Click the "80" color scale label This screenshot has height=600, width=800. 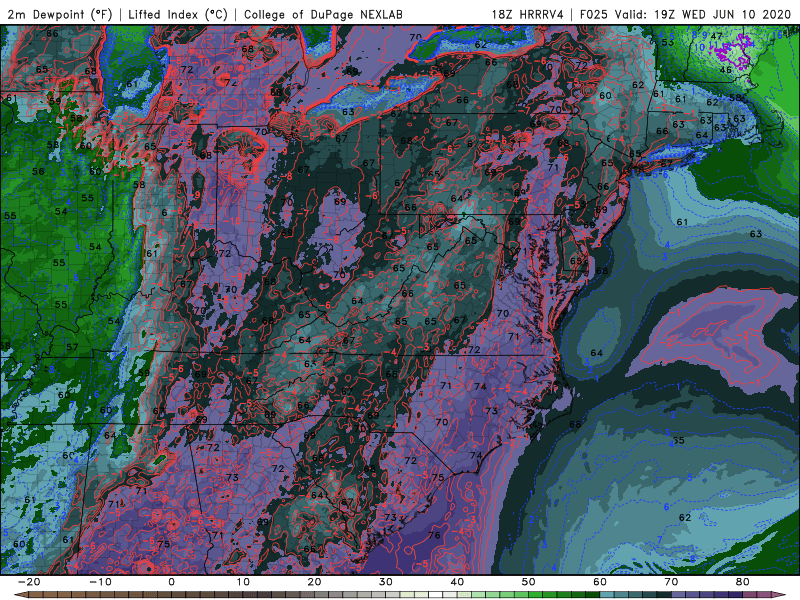click(x=743, y=582)
